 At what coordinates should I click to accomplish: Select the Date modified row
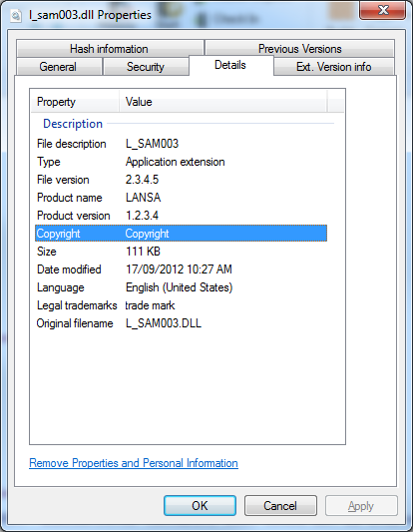click(182, 269)
